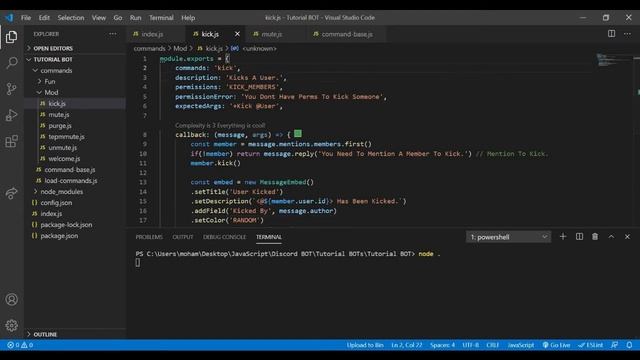Screen dimensions: 640x360
Task: Open the Go menu
Action: [x=118, y=18]
